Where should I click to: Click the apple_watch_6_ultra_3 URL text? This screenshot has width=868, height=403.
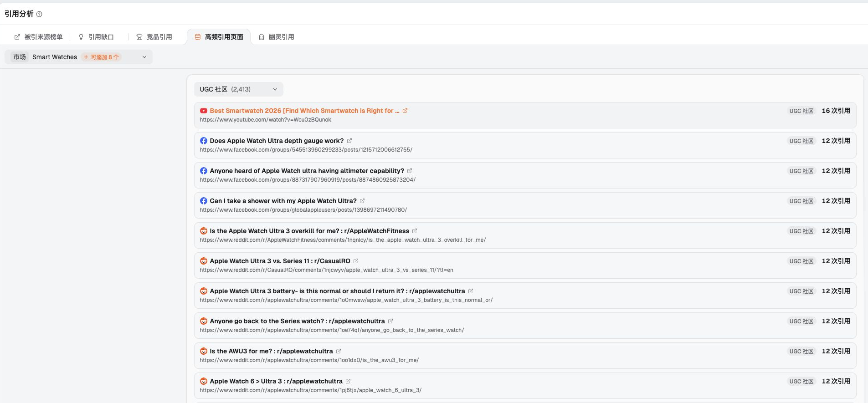[x=310, y=390]
